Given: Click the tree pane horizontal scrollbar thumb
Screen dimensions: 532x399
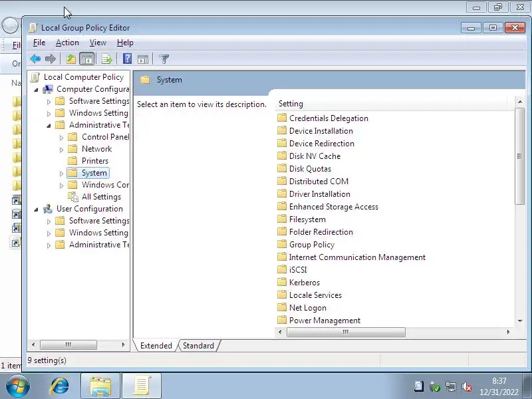Looking at the screenshot, I should pyautogui.click(x=68, y=344).
